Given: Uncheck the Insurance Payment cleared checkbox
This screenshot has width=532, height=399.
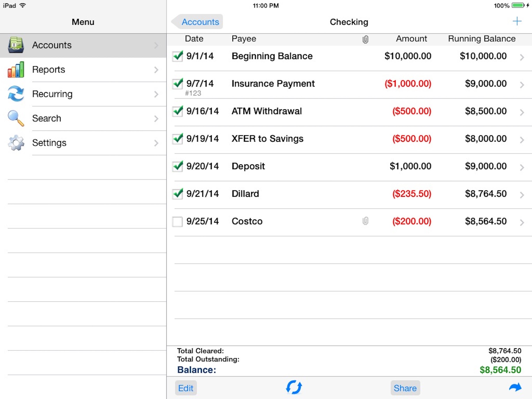Looking at the screenshot, I should (x=177, y=84).
